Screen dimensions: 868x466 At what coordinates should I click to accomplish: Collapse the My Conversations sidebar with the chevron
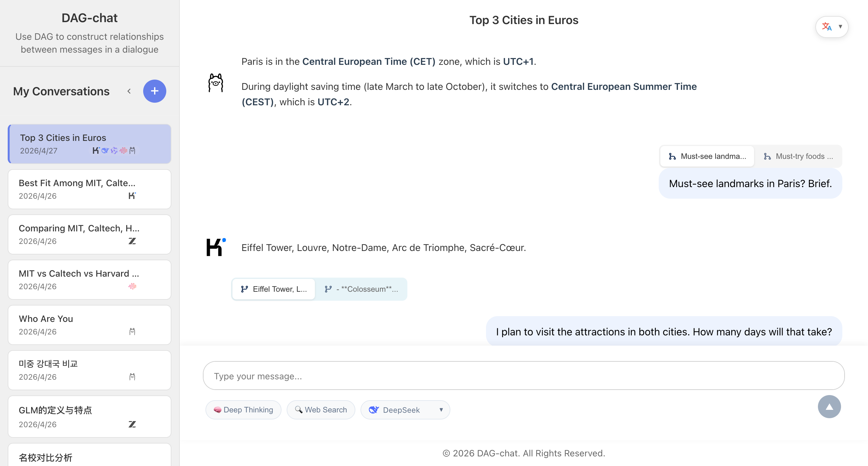(129, 91)
